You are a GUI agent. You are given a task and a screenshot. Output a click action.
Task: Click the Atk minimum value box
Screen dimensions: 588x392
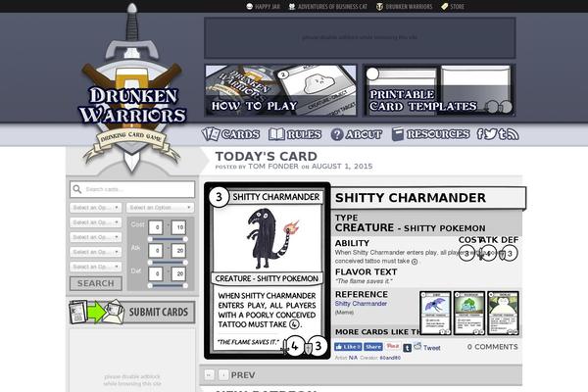click(x=156, y=251)
